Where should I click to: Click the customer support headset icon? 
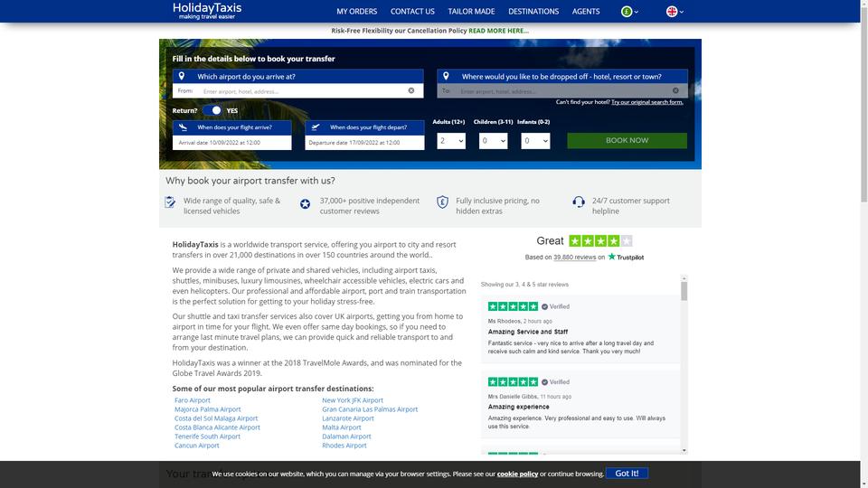(579, 202)
